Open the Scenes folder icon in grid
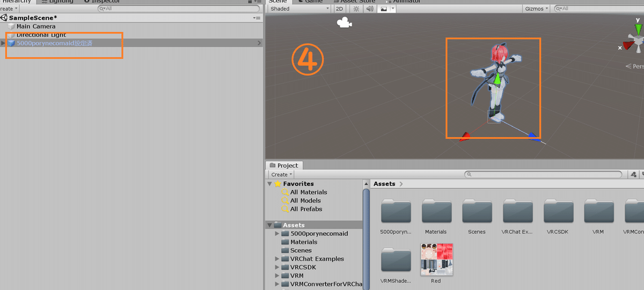 click(477, 211)
